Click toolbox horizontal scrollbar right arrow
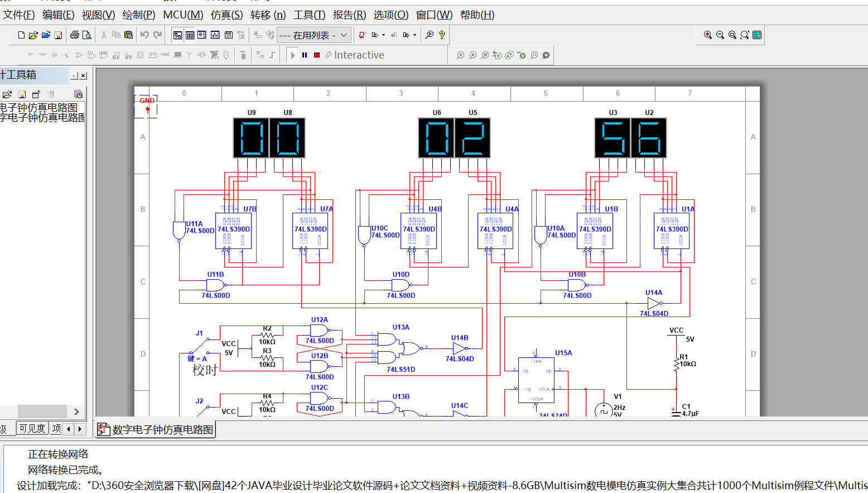Viewport: 868px width, 493px height. coord(76,411)
